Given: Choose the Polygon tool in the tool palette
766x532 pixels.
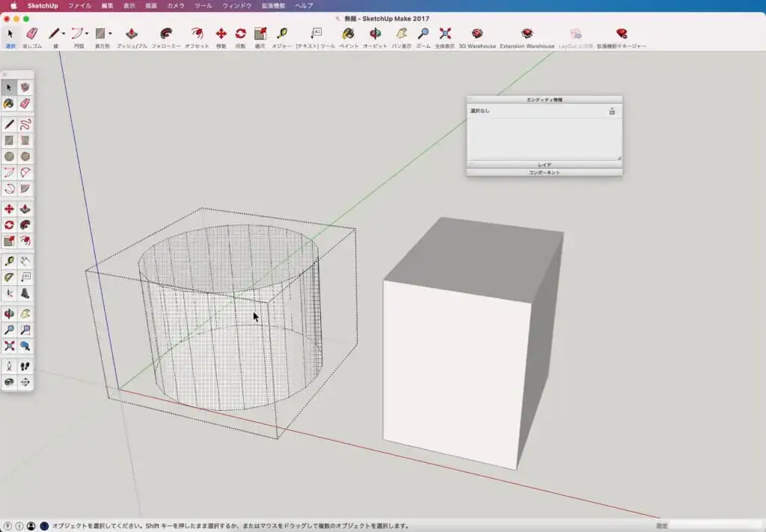Looking at the screenshot, I should click(25, 156).
